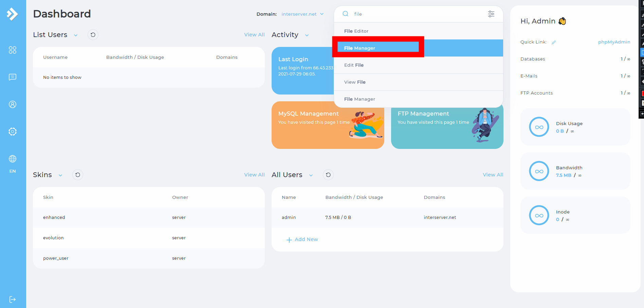Screen dimensions: 644x308
Task: Click the 'evolution' skin row
Action: [x=149, y=238]
